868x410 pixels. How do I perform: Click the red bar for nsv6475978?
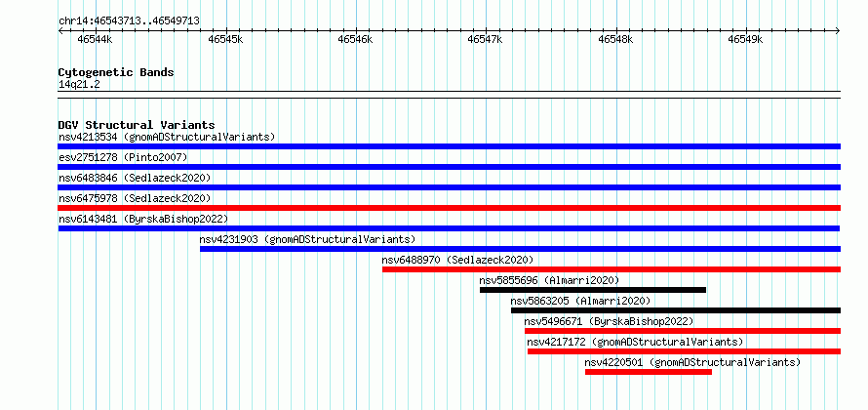pyautogui.click(x=449, y=208)
